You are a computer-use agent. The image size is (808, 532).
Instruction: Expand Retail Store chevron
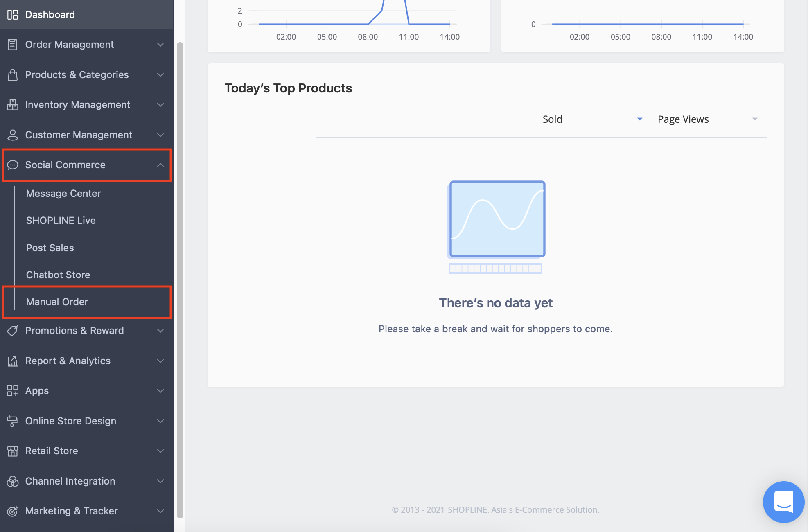point(160,451)
